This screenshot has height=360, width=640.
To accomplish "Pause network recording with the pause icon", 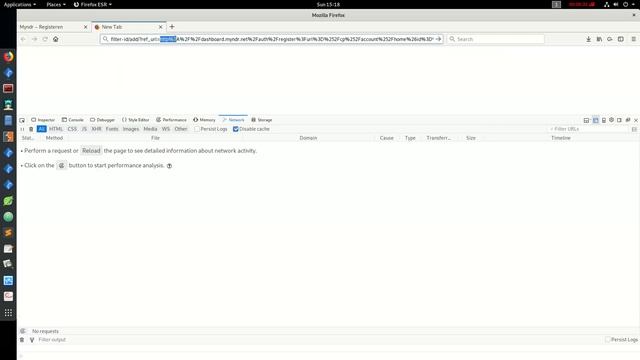I will click(x=22, y=129).
